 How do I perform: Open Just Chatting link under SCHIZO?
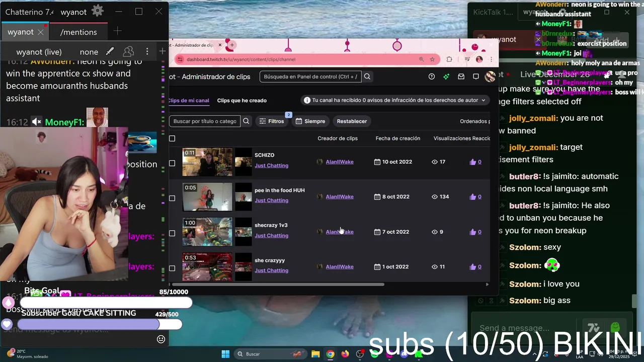pyautogui.click(x=271, y=165)
